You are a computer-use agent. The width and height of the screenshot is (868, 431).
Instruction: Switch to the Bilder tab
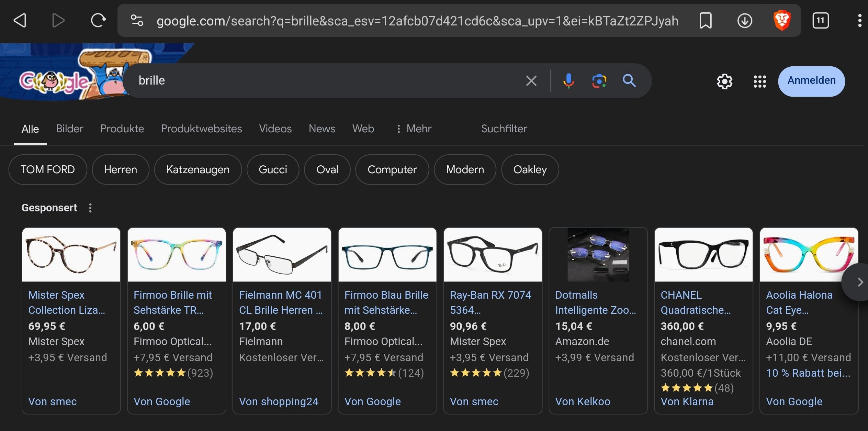tap(69, 129)
